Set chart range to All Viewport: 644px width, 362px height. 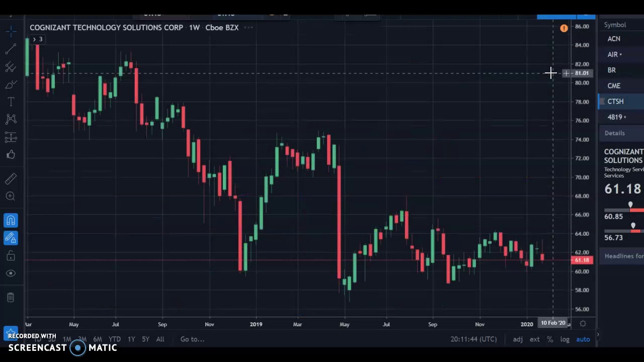tap(160, 339)
